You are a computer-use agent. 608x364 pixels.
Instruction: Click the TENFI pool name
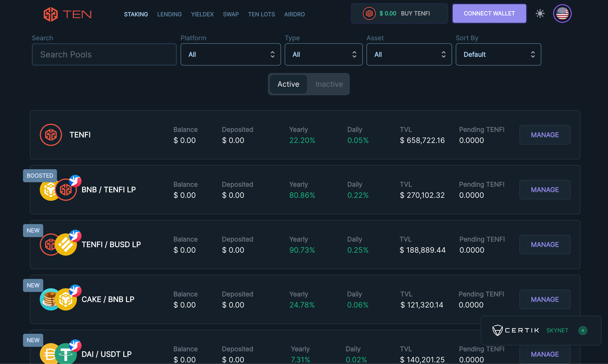(x=80, y=135)
